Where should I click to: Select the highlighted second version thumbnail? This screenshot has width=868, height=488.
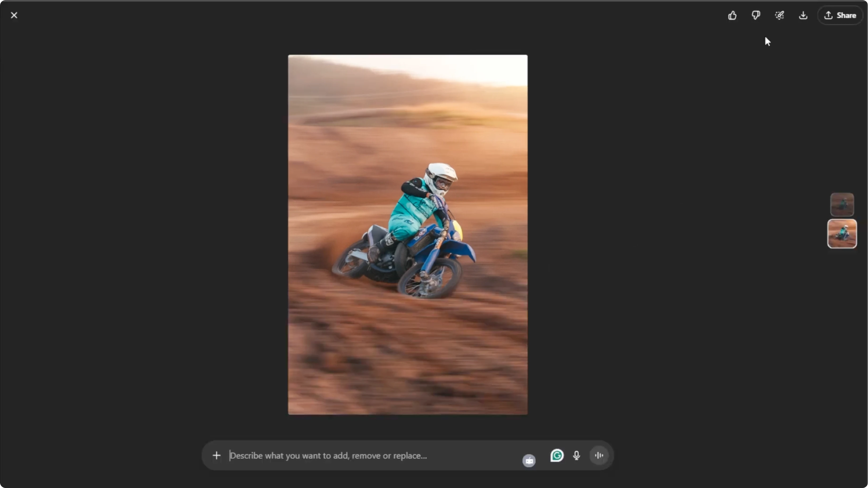[842, 233]
